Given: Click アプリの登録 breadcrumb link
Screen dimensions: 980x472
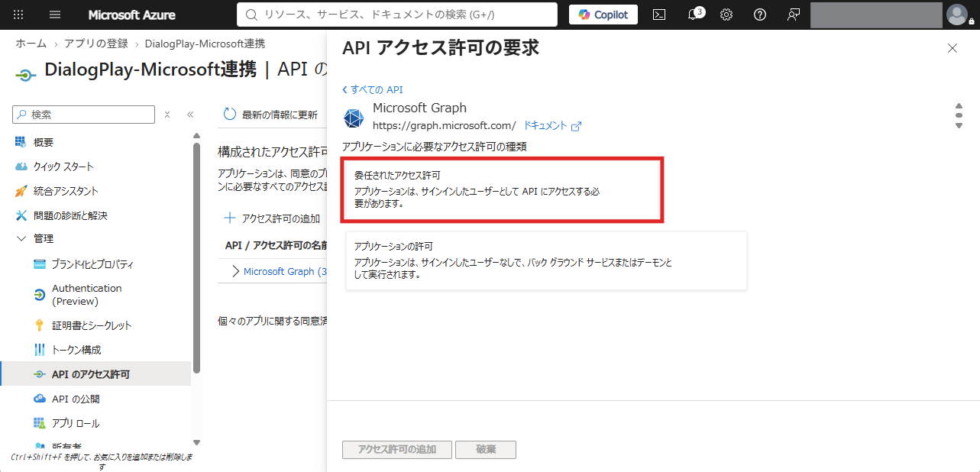Looking at the screenshot, I should [96, 44].
